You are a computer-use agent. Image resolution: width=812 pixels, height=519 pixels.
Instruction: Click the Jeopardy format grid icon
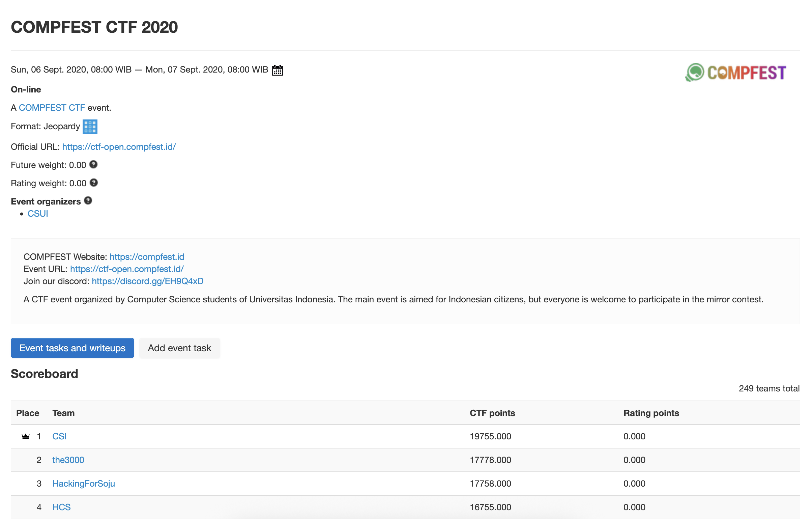click(x=90, y=127)
